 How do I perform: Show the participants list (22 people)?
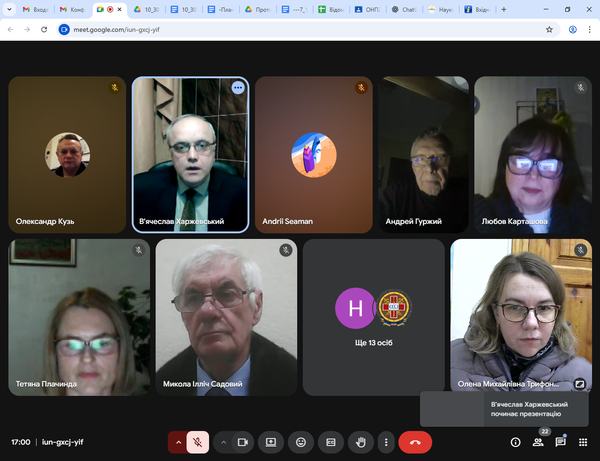(538, 441)
